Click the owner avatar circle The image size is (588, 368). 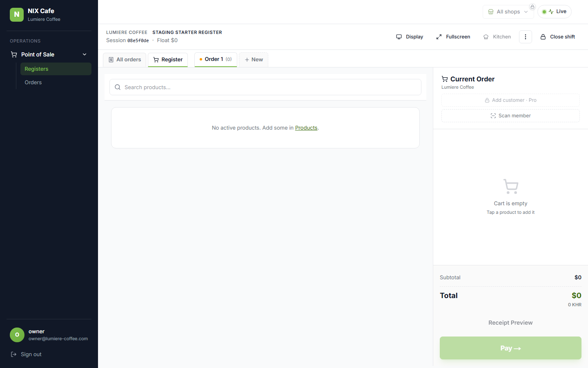tap(17, 335)
